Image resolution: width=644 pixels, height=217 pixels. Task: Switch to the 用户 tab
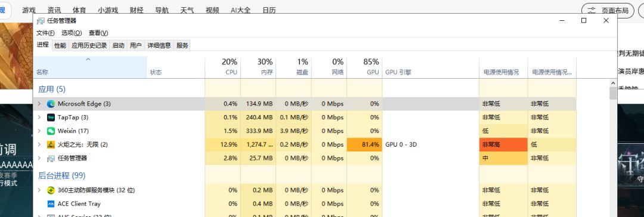(x=135, y=46)
